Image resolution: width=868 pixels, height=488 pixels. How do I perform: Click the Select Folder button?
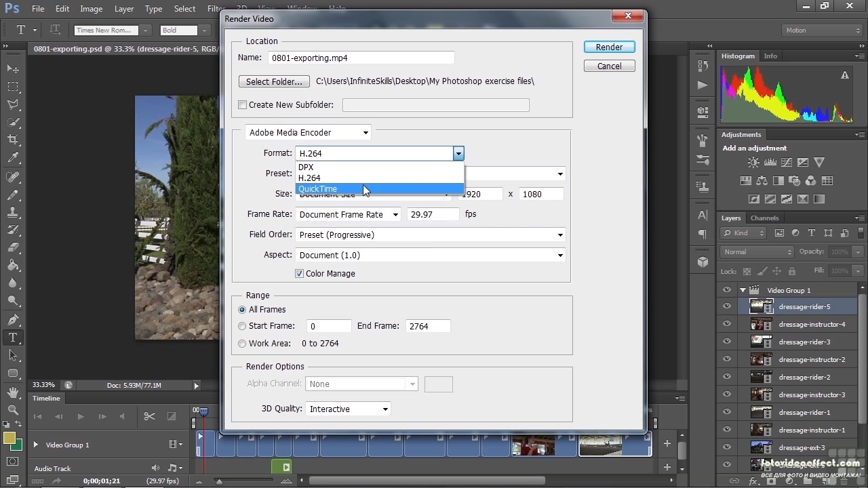coord(274,81)
